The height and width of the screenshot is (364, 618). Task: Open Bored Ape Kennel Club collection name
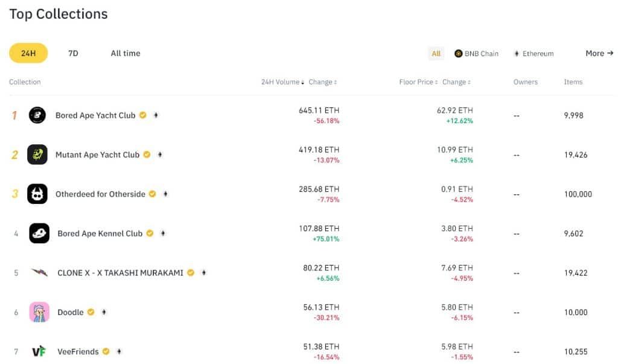click(x=100, y=233)
